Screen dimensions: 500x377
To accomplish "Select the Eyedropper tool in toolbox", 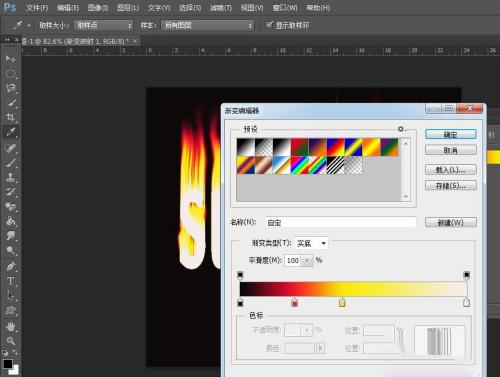I will point(10,132).
